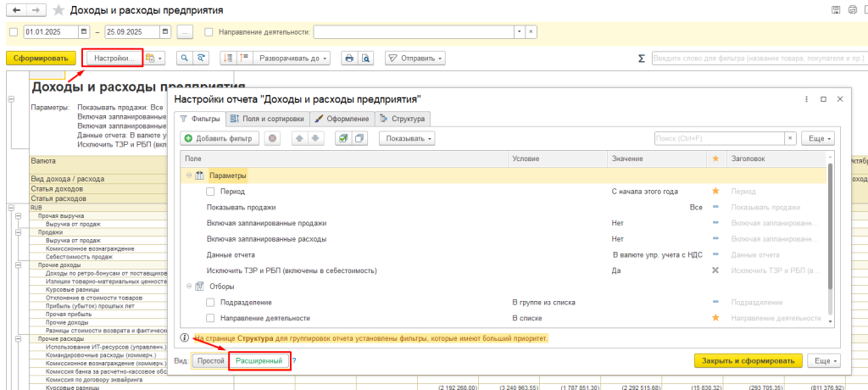The image size is (868, 390).
Task: Open calendar for start date 01.01.2025
Action: coord(84,31)
